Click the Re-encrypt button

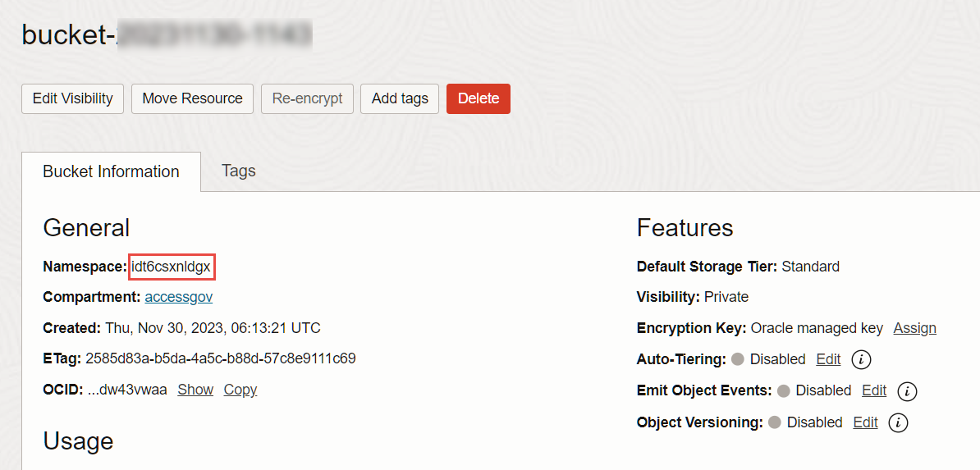point(308,98)
